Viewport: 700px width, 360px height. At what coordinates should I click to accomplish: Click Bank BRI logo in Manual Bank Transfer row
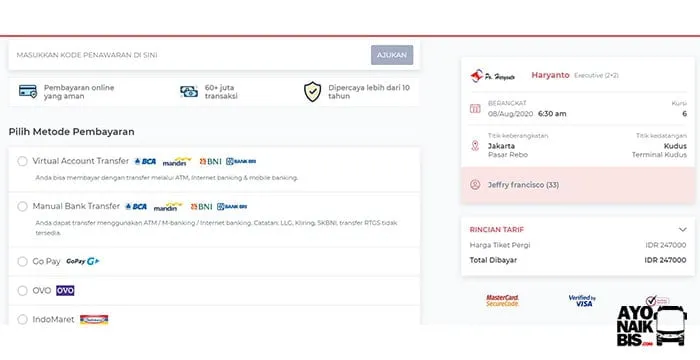(x=232, y=206)
